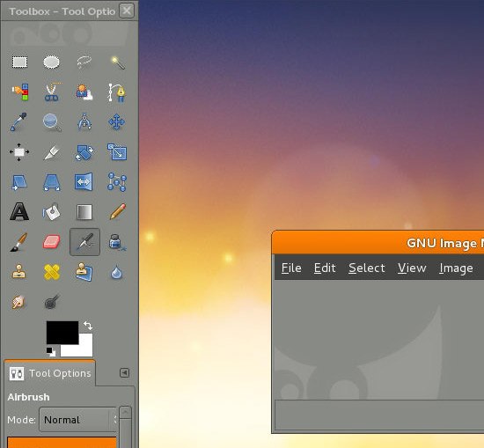Image resolution: width=484 pixels, height=448 pixels.
Task: Activate the Text tool
Action: pyautogui.click(x=19, y=212)
